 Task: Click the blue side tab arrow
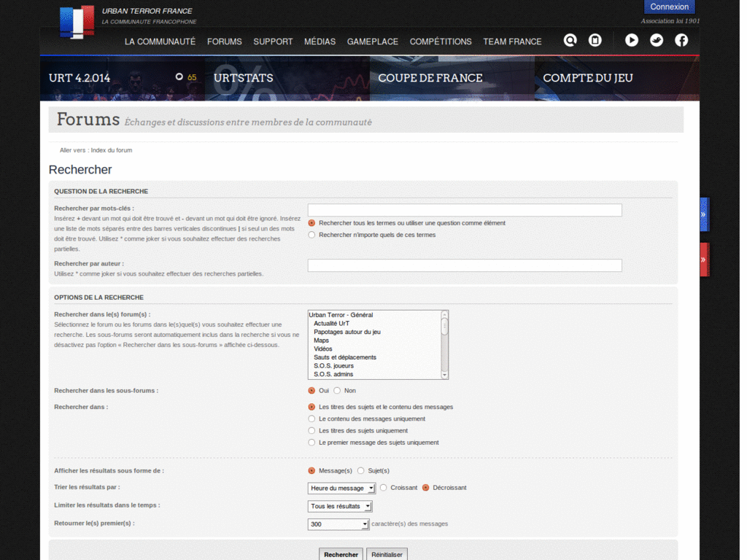(x=704, y=215)
